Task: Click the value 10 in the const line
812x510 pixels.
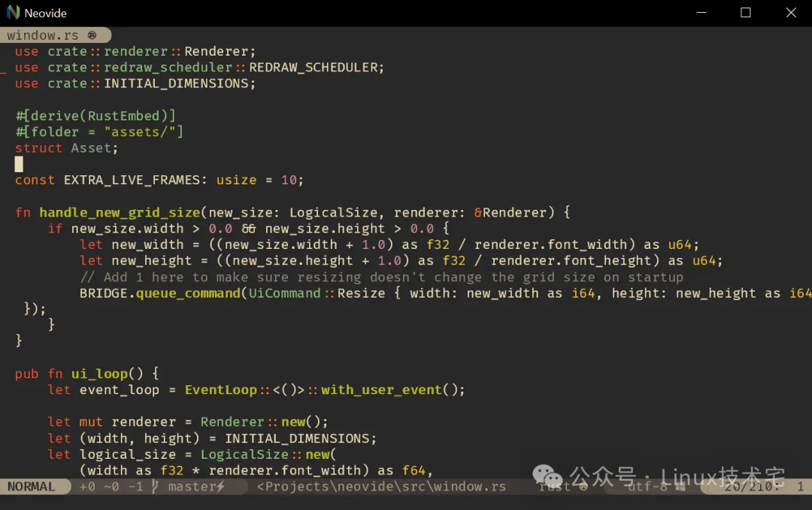Action: pyautogui.click(x=289, y=180)
